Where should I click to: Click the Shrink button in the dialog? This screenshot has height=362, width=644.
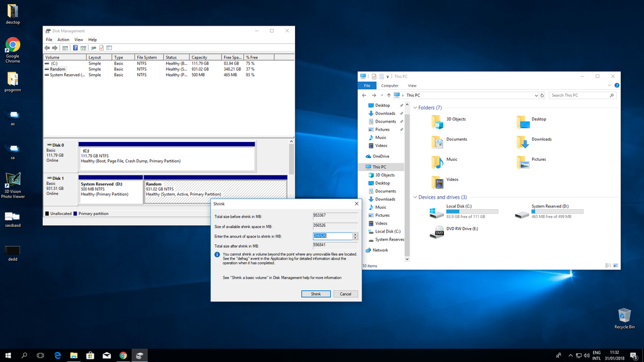pyautogui.click(x=316, y=294)
